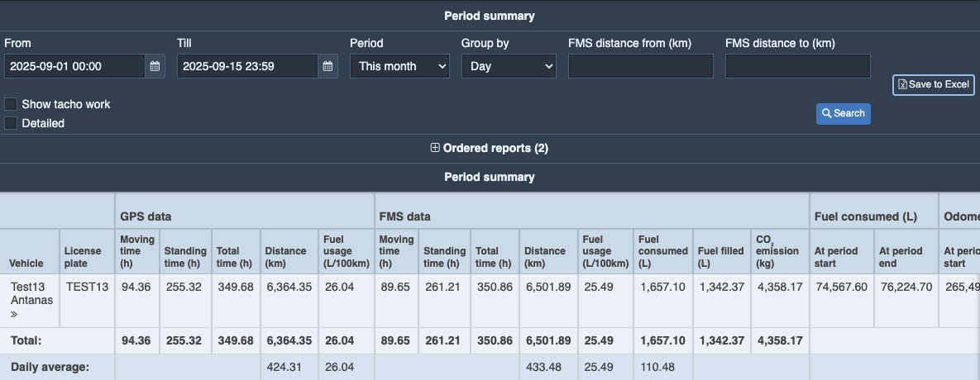Screen dimensions: 980x380
Task: Tick the Detailed checkbox
Action: (11, 123)
